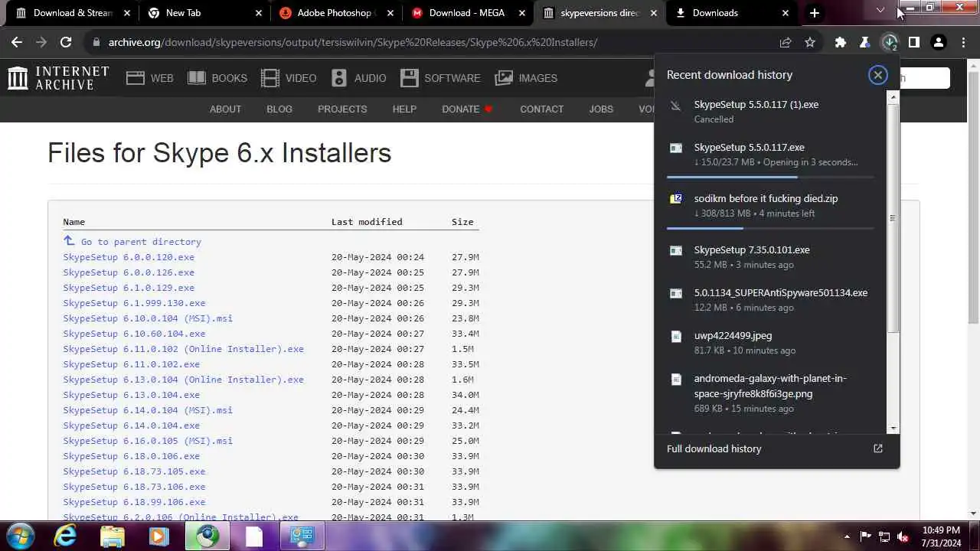Screen dimensions: 980x551
Task: Open SkypeSetup 7.35.0.101.exe from download history
Action: coord(772,256)
